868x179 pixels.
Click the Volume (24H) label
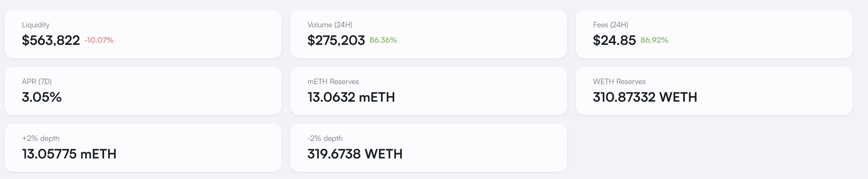[330, 25]
